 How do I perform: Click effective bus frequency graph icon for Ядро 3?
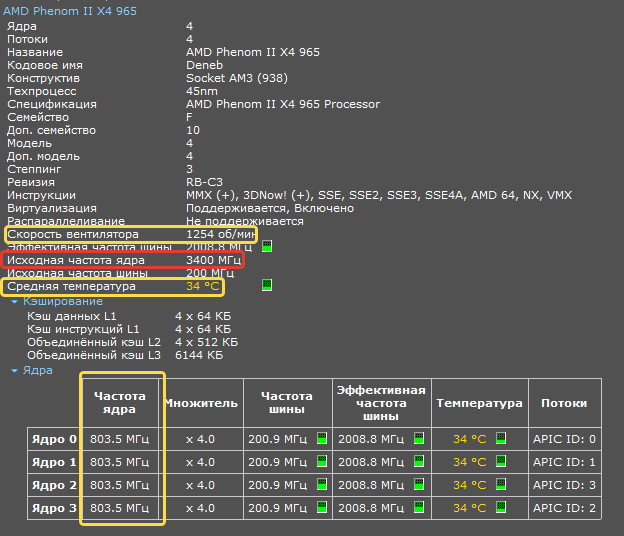click(419, 507)
